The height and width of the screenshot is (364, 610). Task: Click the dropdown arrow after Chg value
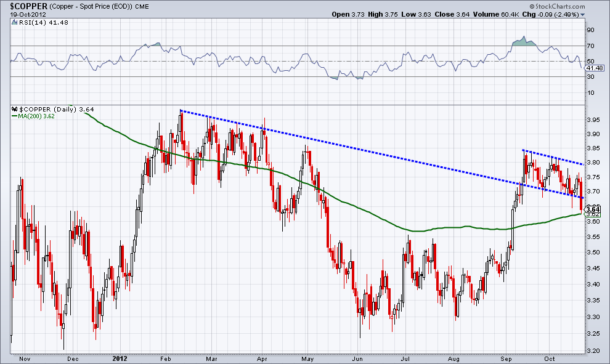click(584, 14)
